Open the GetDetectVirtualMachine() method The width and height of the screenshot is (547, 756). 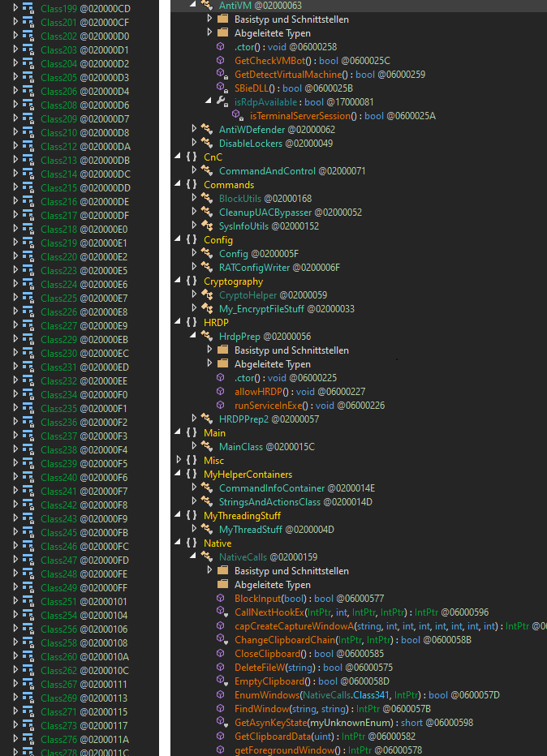(293, 75)
